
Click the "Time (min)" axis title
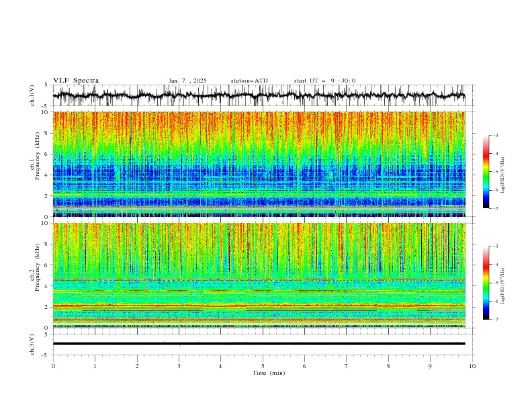(x=269, y=373)
